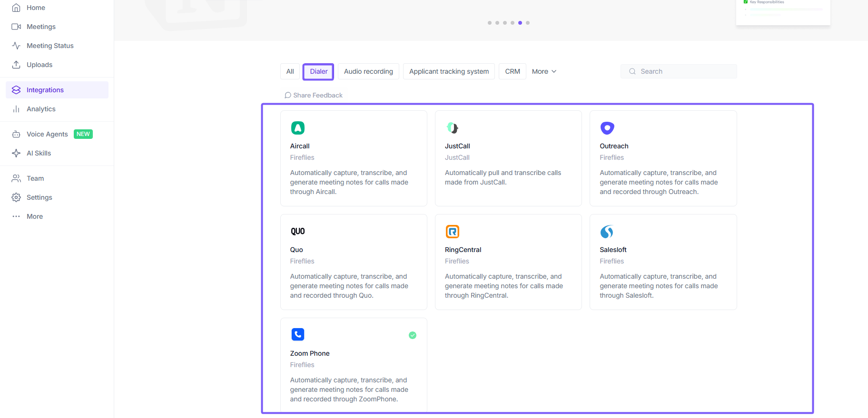Go to the third carousel slide dot
Viewport: 868px width, 418px height.
coord(505,23)
